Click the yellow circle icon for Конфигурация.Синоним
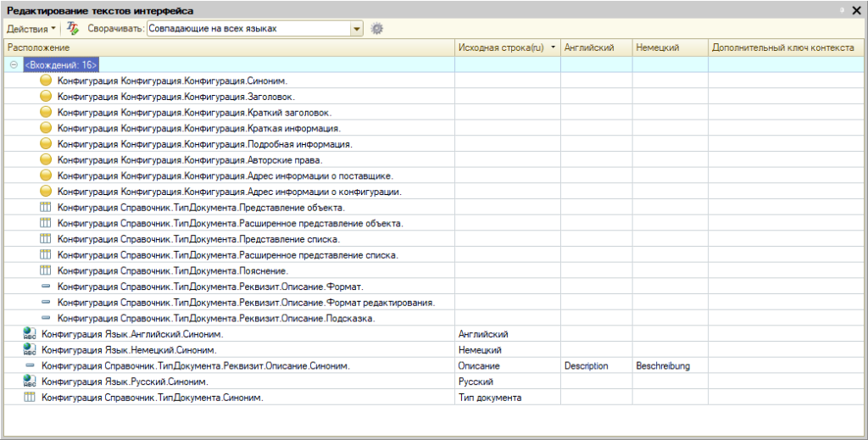Screen dimensions: 868x440 (46, 81)
